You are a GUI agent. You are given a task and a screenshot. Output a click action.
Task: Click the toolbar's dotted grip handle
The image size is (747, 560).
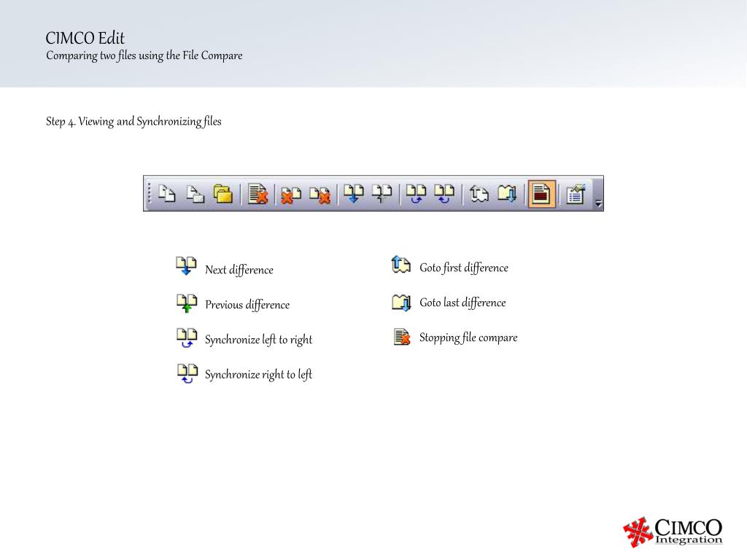[x=149, y=193]
